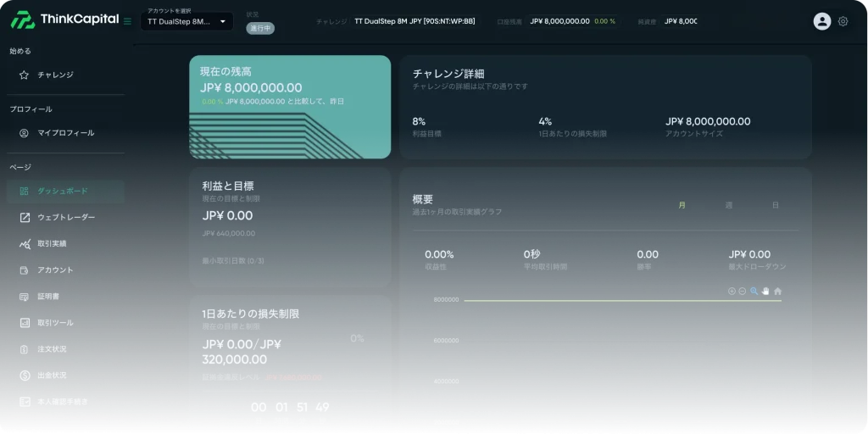Open the user account avatar icon

point(821,21)
